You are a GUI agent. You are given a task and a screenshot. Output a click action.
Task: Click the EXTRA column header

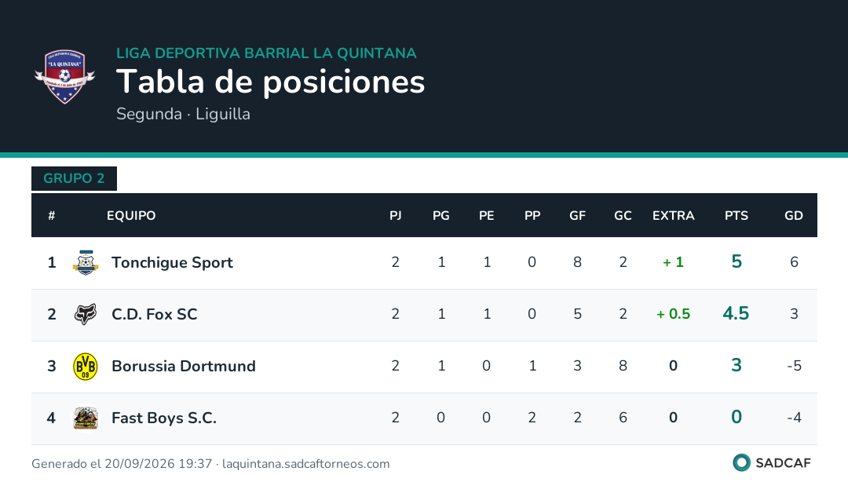click(674, 216)
